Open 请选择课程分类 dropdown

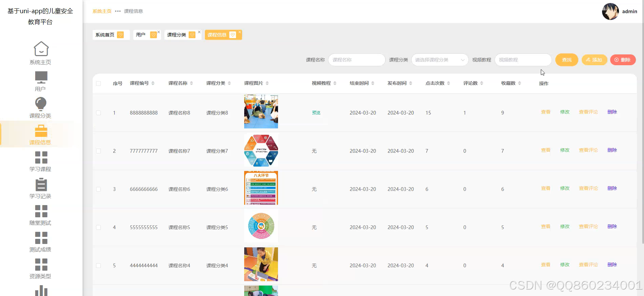pyautogui.click(x=440, y=60)
